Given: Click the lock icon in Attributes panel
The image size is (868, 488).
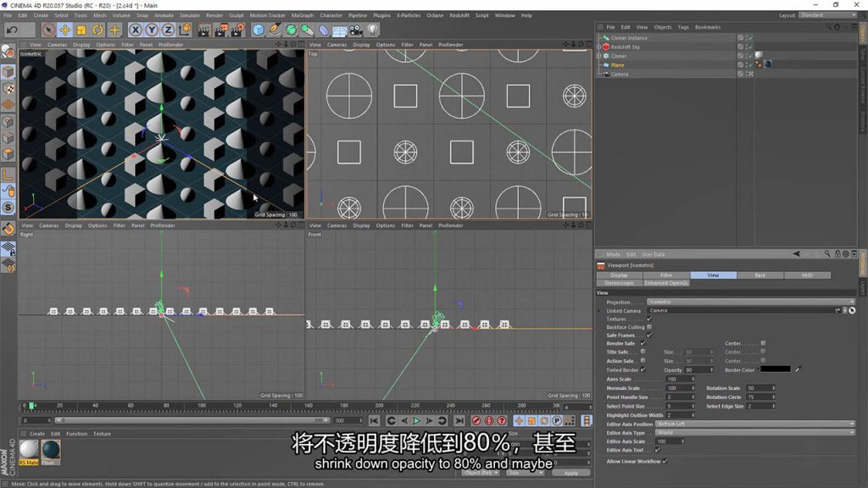Looking at the screenshot, I should click(837, 254).
